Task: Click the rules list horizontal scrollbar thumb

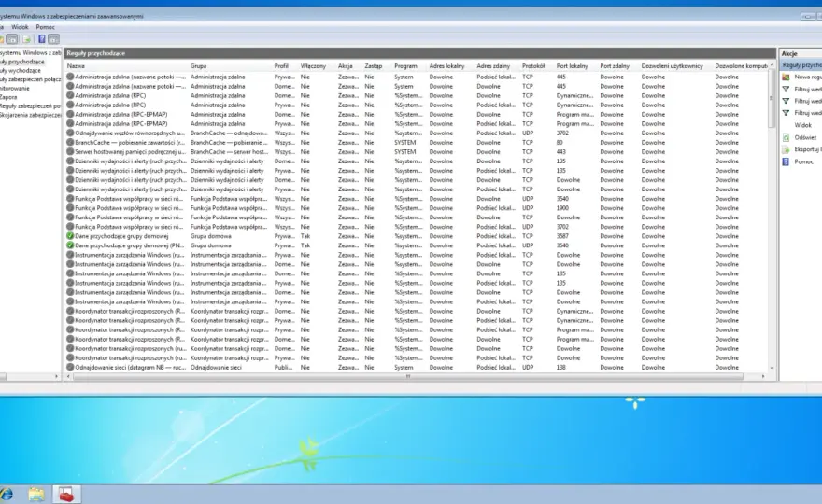Action: [408, 376]
